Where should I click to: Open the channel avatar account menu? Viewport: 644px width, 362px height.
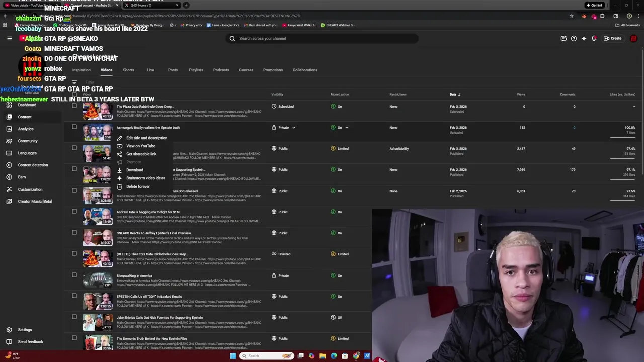[x=633, y=38]
